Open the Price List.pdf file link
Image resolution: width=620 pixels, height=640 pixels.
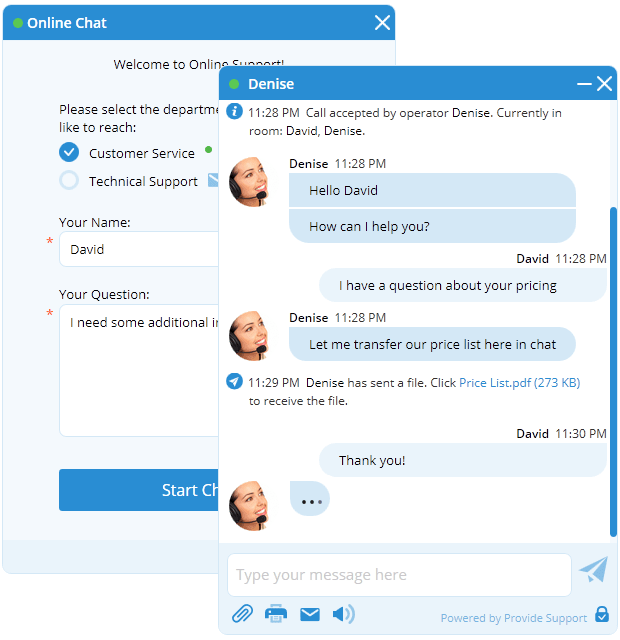[519, 382]
